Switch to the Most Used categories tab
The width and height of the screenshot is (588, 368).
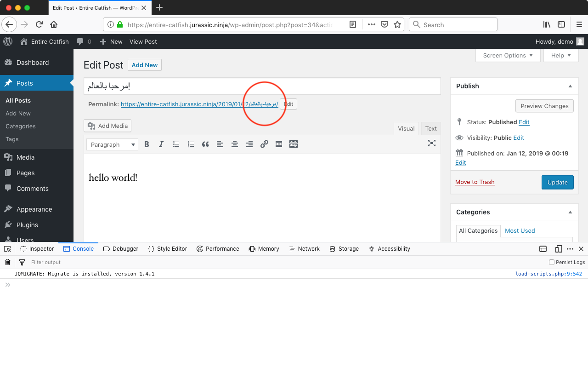[x=520, y=230]
